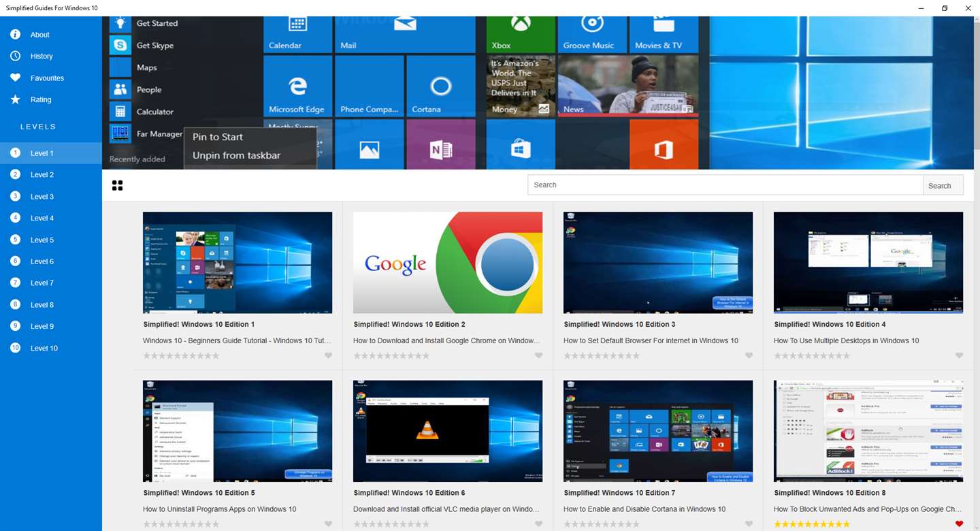Open Windows 10 Beginners Guide Tutorial title
This screenshot has width=980, height=531.
pyautogui.click(x=238, y=340)
